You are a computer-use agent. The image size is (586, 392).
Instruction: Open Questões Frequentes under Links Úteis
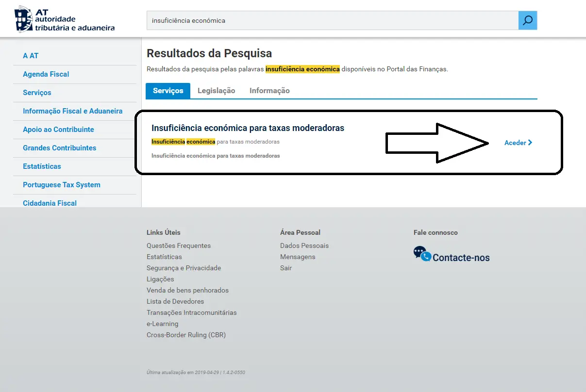tap(179, 245)
